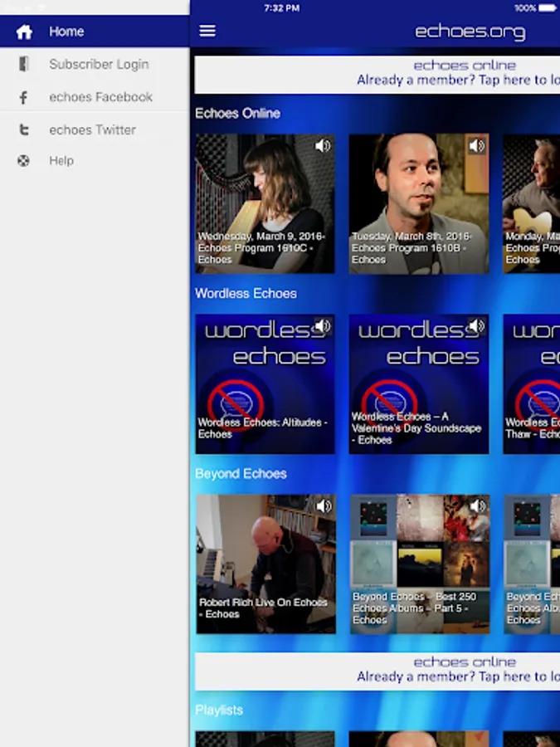The image size is (560, 747).
Task: Open Wednesday, March 9, 2016 program thumbnail
Action: tap(265, 204)
